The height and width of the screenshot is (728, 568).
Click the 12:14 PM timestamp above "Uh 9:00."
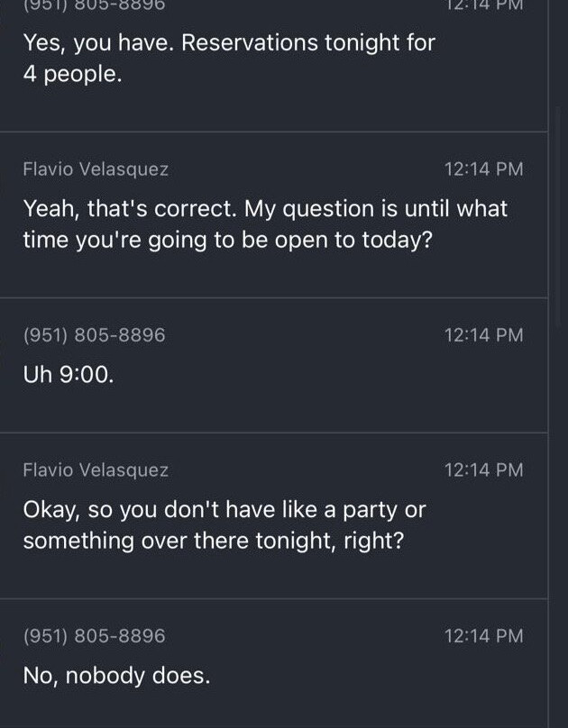(483, 335)
